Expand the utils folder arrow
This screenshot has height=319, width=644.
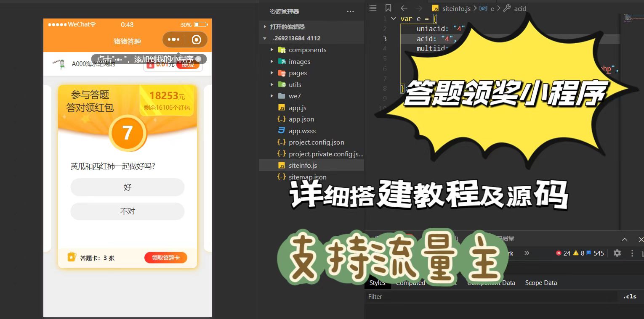pos(272,84)
